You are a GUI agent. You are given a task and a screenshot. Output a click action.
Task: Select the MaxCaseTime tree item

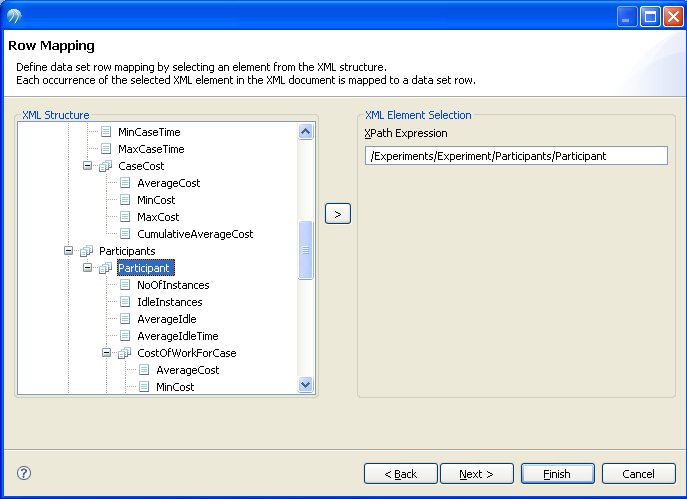click(x=151, y=149)
